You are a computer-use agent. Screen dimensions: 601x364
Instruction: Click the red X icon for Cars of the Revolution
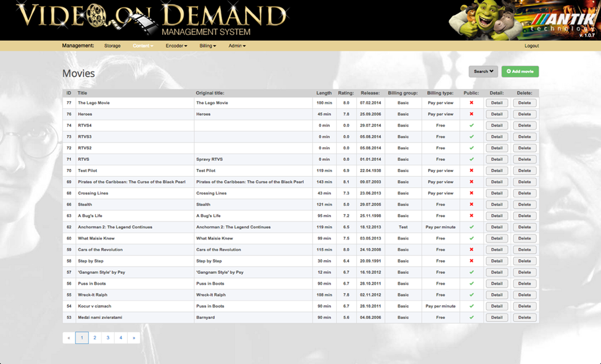click(471, 249)
